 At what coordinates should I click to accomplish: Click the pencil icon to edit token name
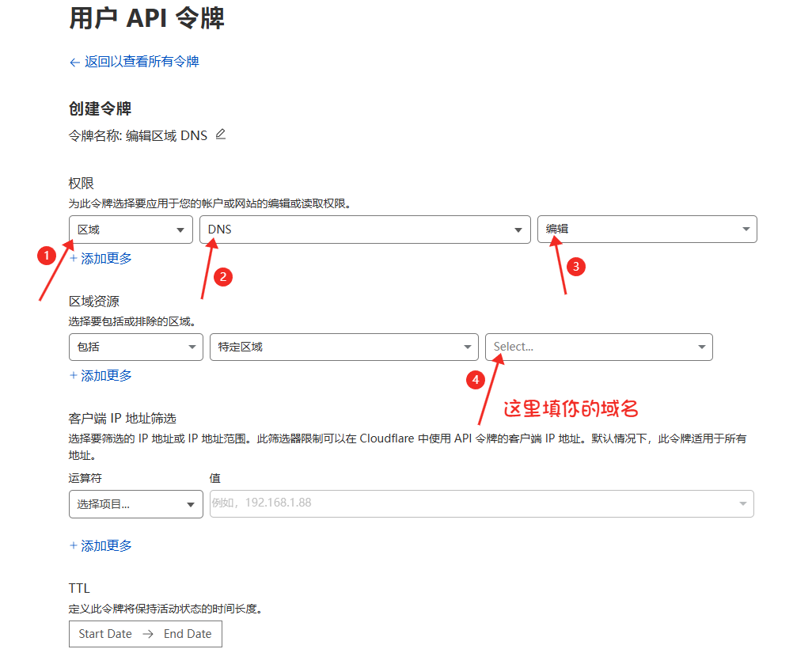(221, 135)
